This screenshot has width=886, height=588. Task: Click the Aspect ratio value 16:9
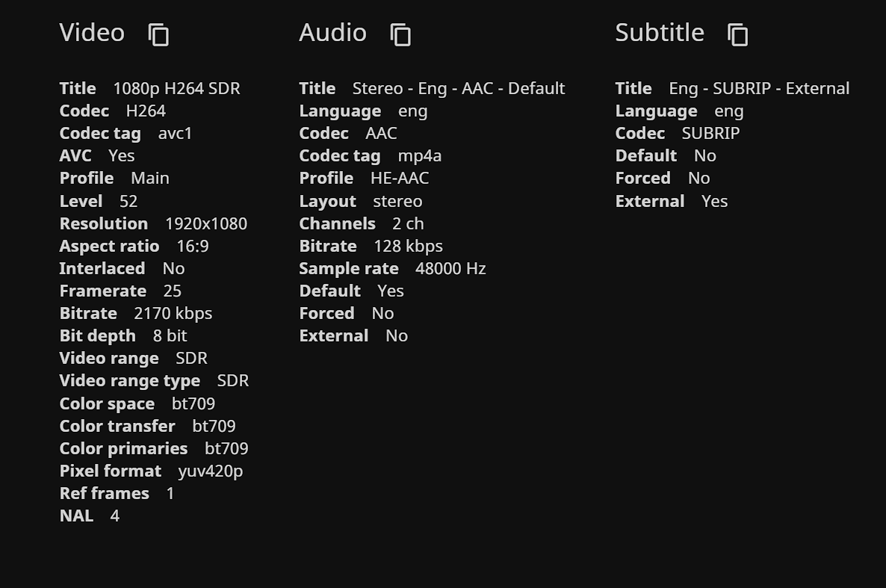[x=192, y=246]
